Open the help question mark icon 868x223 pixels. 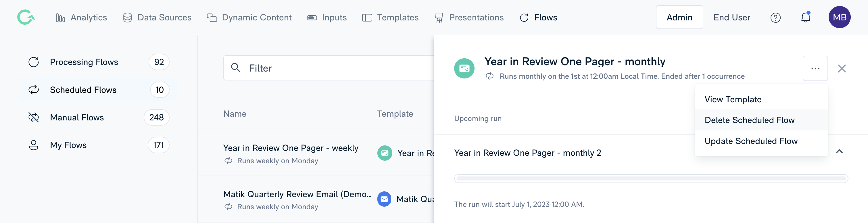point(775,18)
